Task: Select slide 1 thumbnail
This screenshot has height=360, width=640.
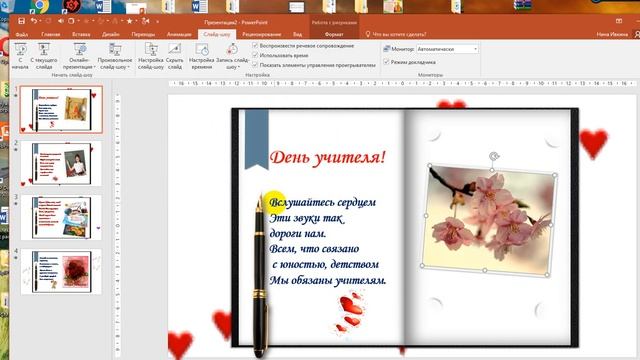Action: (x=61, y=109)
